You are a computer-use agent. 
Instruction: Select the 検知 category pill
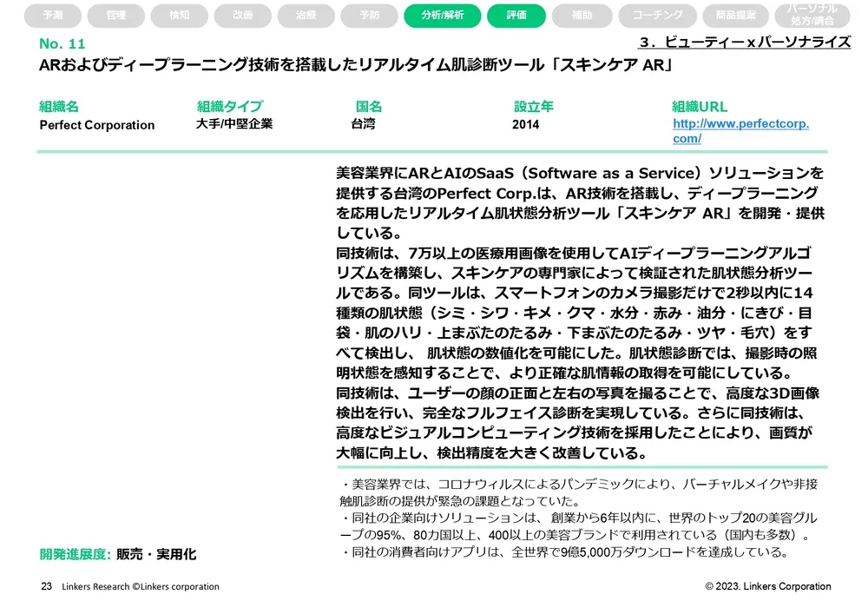179,15
